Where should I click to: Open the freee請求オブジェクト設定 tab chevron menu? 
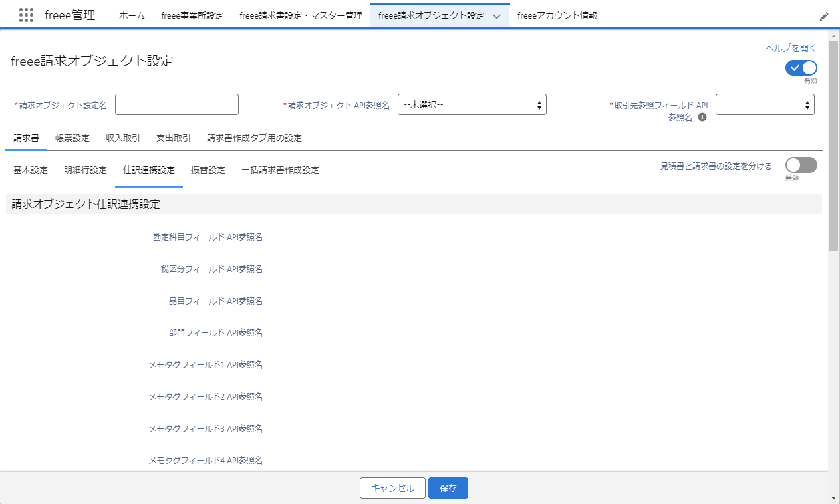click(496, 16)
